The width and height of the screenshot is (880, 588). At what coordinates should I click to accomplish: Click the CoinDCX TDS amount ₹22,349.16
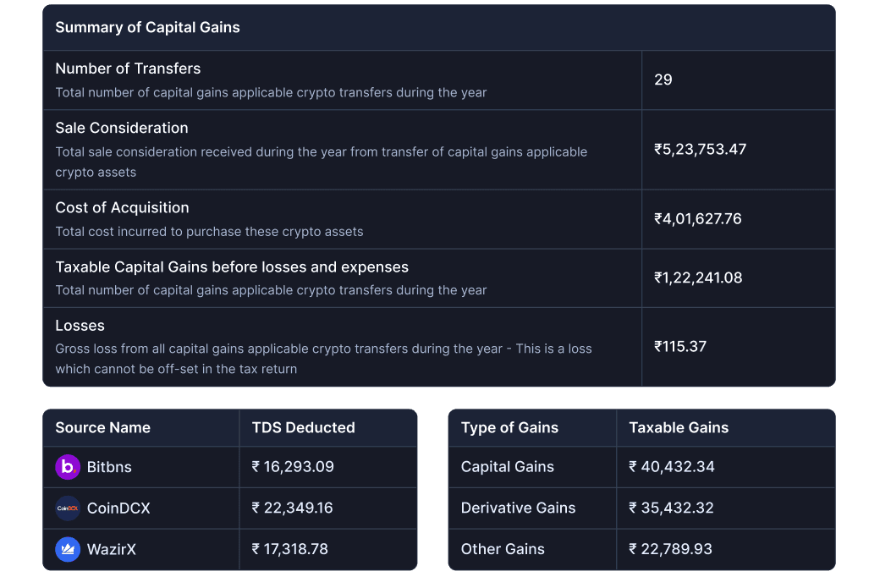[x=293, y=508]
